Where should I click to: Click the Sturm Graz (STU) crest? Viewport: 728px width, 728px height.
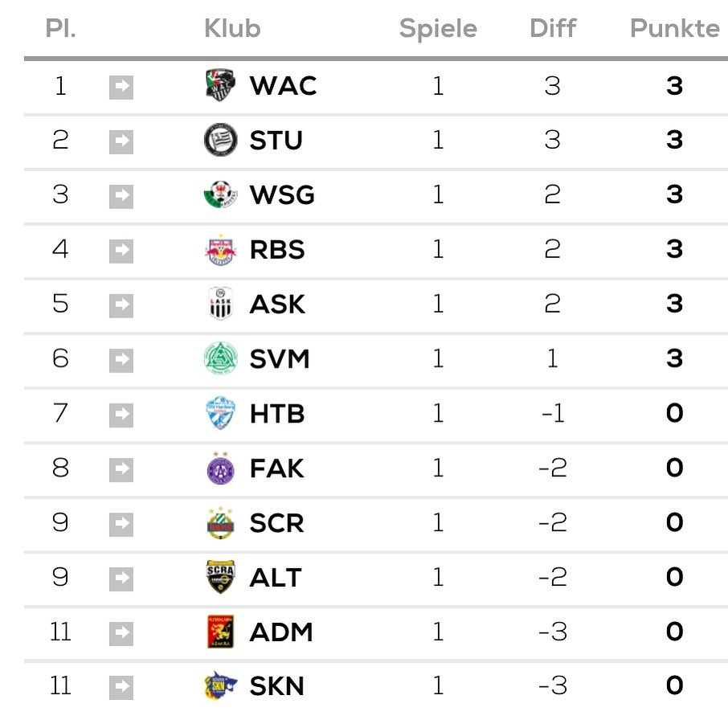tap(220, 140)
